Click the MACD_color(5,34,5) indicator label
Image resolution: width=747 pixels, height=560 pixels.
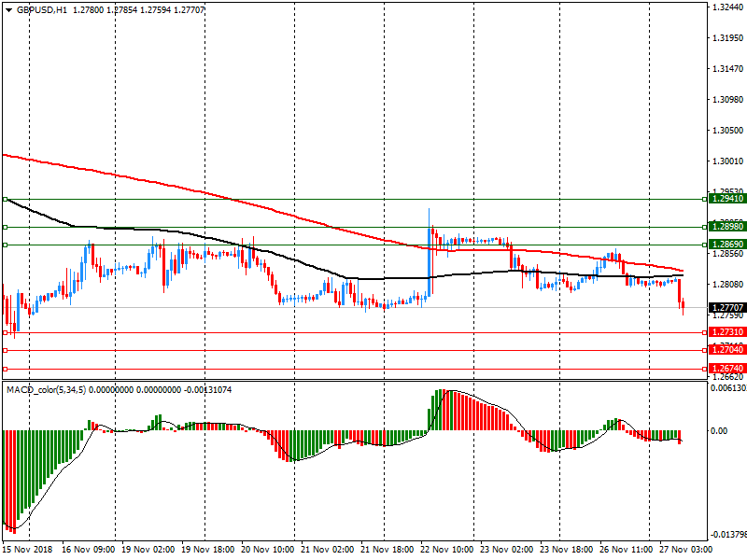pos(47,389)
